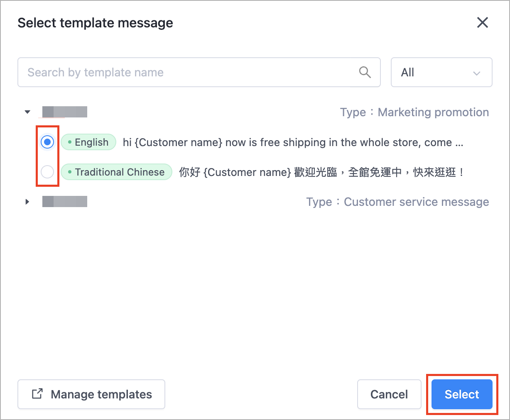Select the English template radio button
510x420 pixels.
pyautogui.click(x=47, y=142)
